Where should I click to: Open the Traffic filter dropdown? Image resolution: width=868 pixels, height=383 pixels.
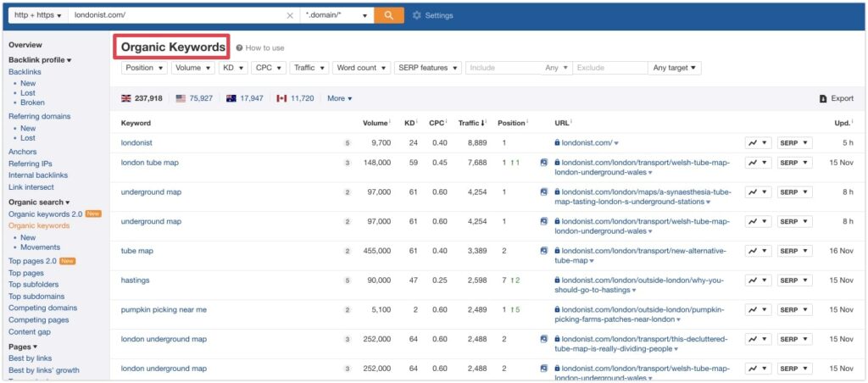pyautogui.click(x=309, y=68)
